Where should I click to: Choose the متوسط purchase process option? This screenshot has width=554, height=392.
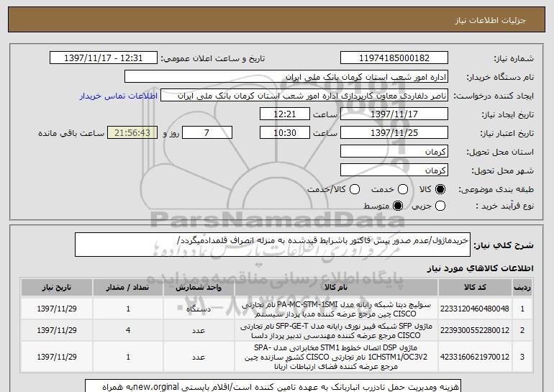pyautogui.click(x=398, y=206)
